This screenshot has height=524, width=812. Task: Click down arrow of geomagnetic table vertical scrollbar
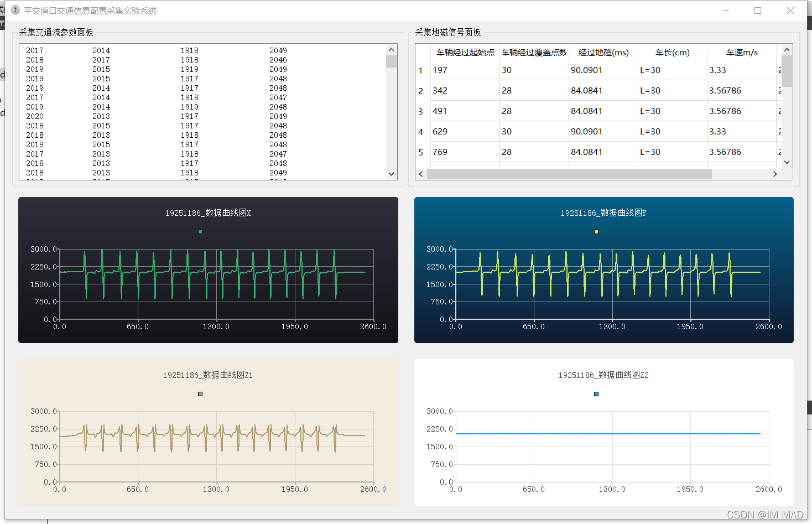(x=787, y=163)
